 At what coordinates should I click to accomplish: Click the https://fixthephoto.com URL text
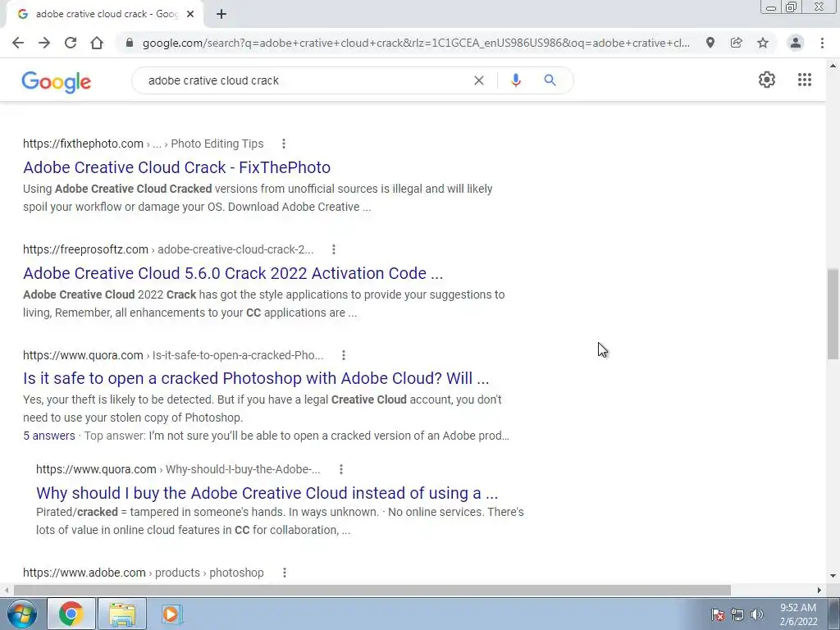83,144
